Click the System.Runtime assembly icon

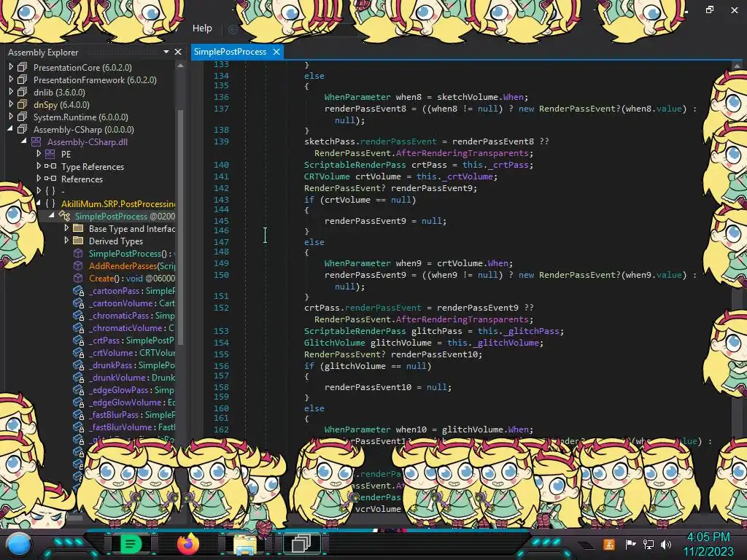23,117
